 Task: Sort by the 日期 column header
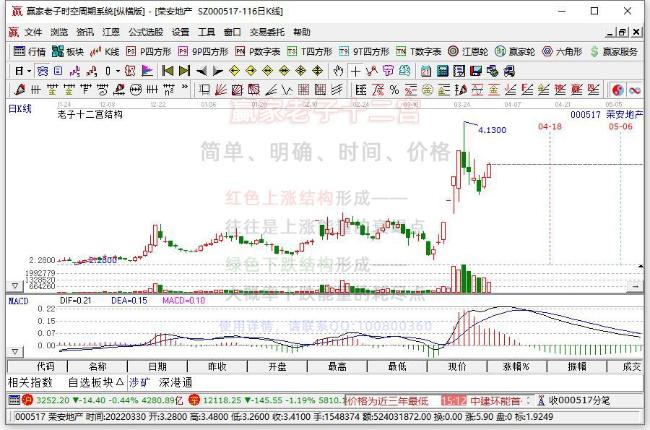(x=158, y=367)
